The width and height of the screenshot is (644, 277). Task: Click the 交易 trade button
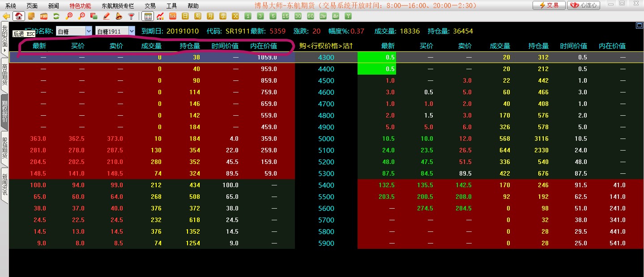click(x=549, y=5)
